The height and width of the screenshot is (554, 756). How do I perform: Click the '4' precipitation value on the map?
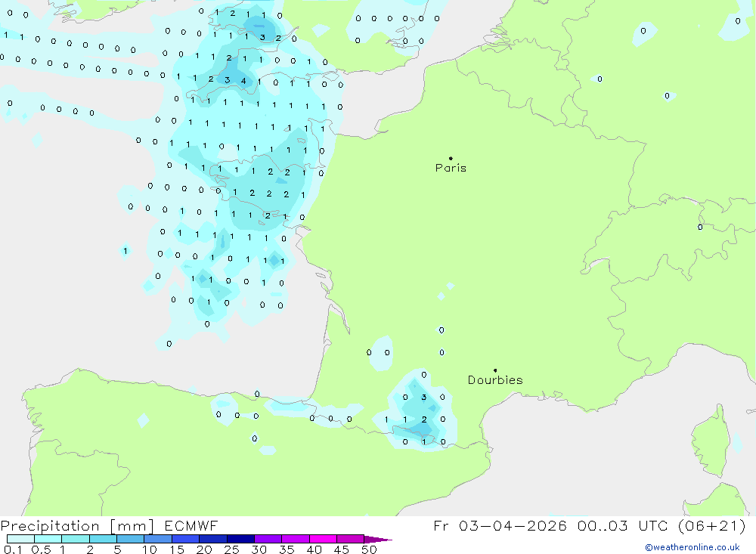pyautogui.click(x=243, y=81)
